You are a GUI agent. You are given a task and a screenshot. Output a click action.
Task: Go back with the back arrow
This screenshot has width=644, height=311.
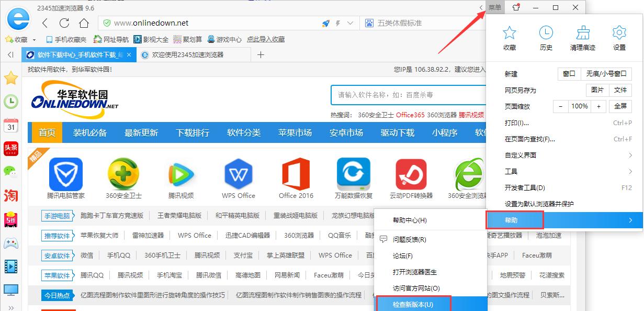(45, 23)
